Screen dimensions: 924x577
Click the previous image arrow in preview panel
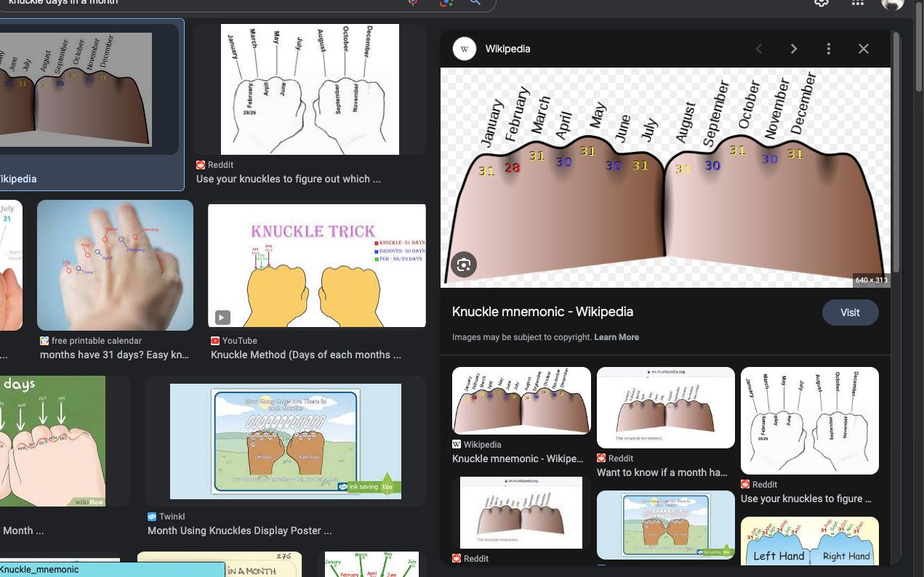pos(759,49)
